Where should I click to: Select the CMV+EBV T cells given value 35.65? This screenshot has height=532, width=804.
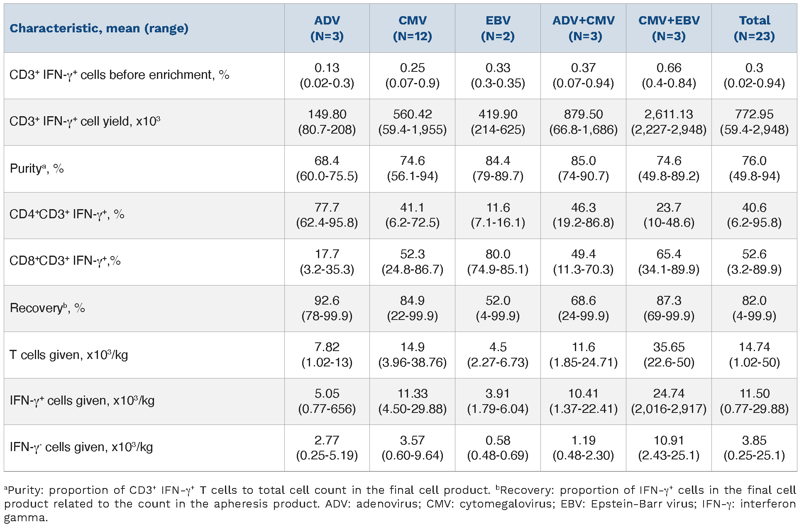click(x=669, y=347)
